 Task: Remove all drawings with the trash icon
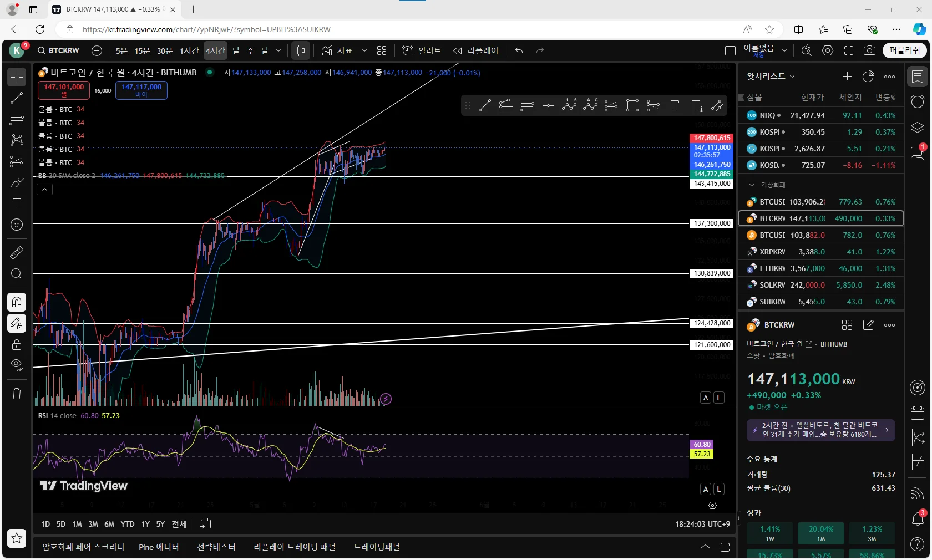tap(17, 393)
